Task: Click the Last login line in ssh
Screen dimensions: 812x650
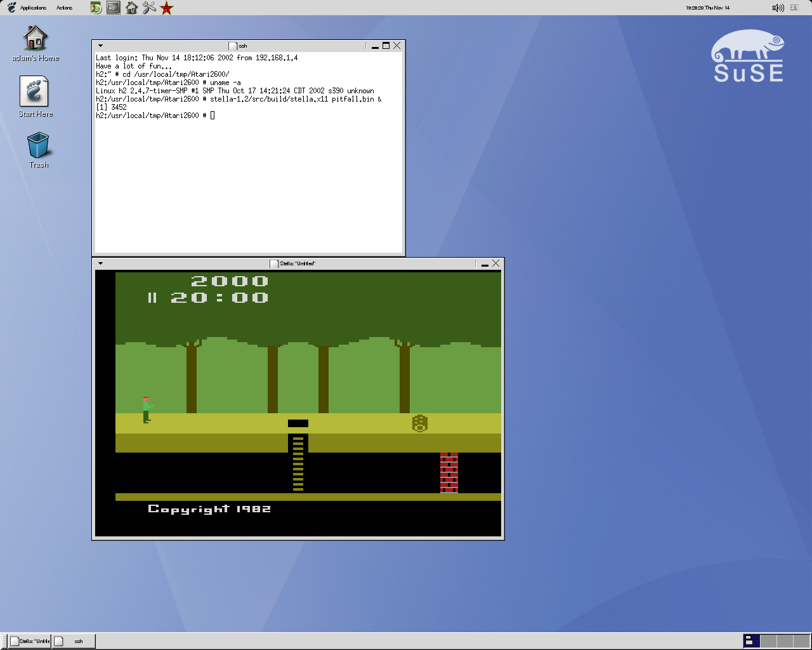Action: click(197, 58)
